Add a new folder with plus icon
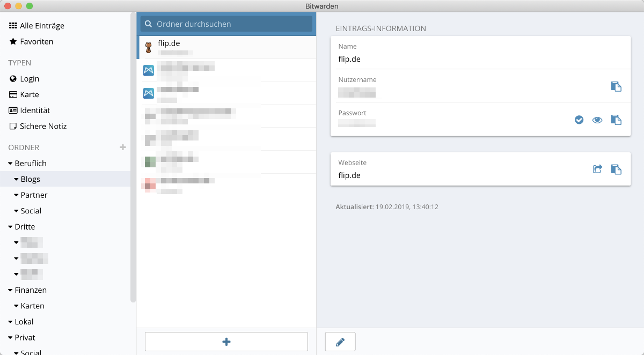Image resolution: width=644 pixels, height=355 pixels. pyautogui.click(x=123, y=147)
